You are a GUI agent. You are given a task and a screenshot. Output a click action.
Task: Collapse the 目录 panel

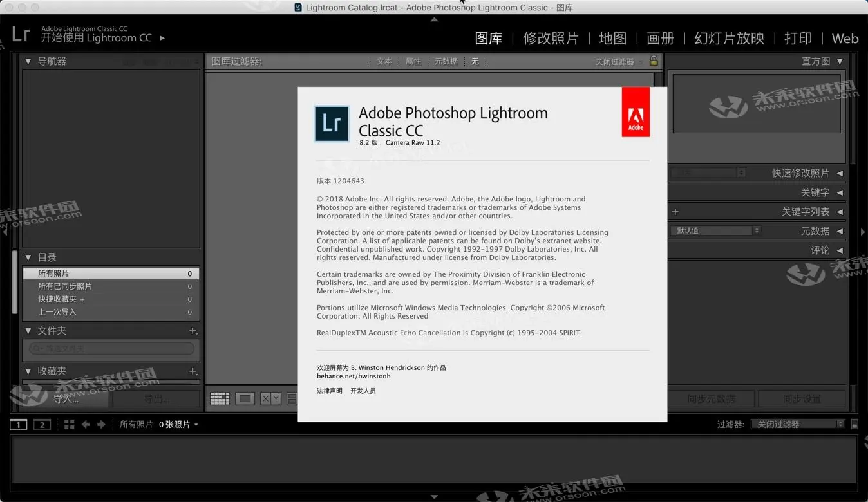pos(28,257)
